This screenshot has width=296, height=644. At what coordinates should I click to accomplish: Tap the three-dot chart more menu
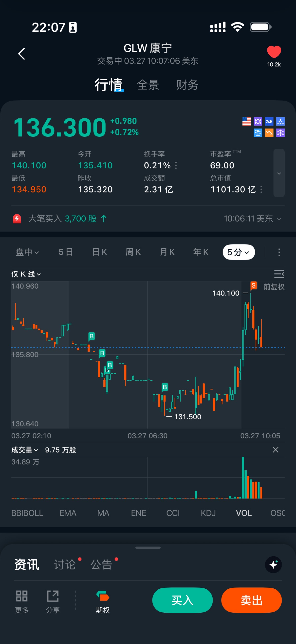point(279,252)
